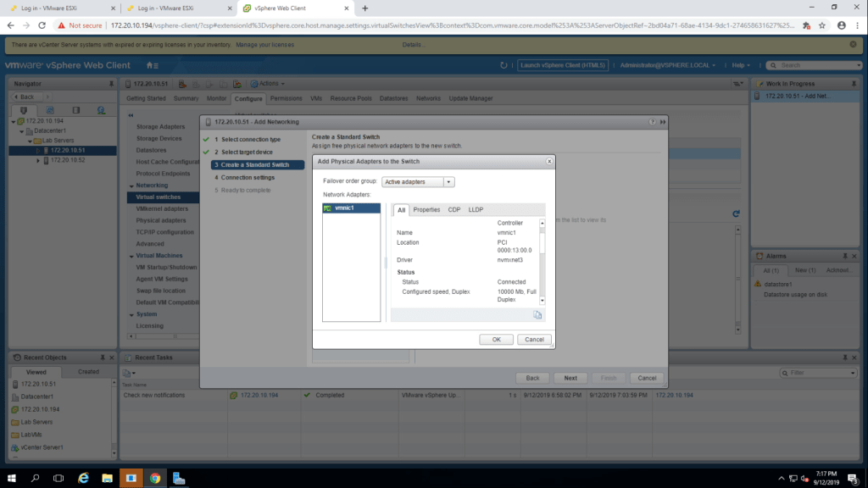Expand the 172.20.10.52 host node
The height and width of the screenshot is (488, 868).
coord(38,159)
